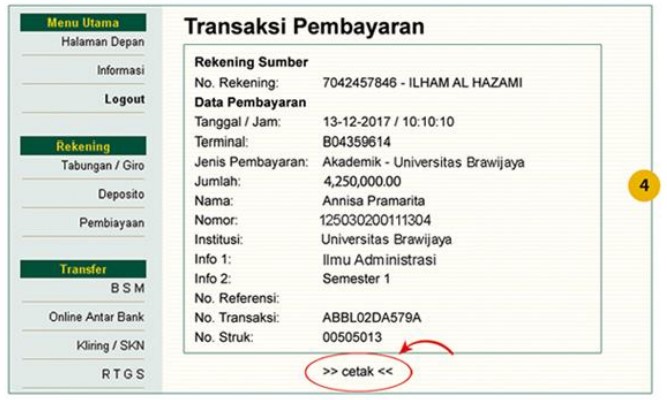Open Tabungan / Giro accounts
The image size is (667, 400).
pos(103,165)
